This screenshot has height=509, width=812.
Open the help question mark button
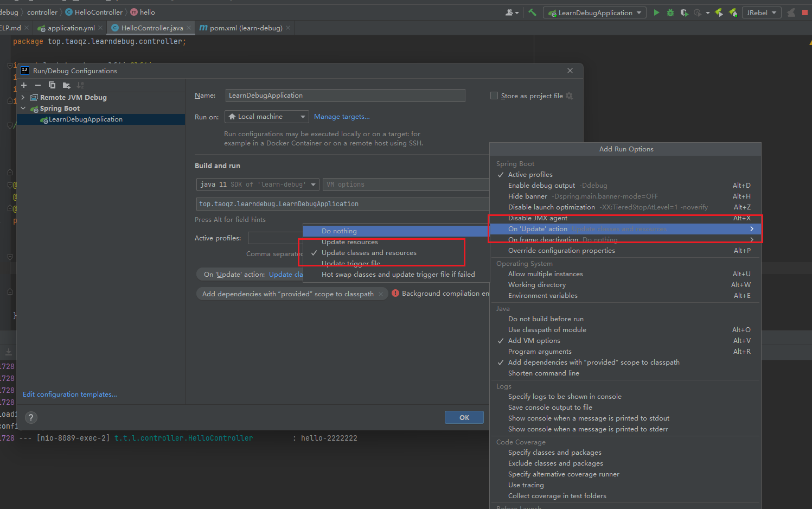pos(31,417)
